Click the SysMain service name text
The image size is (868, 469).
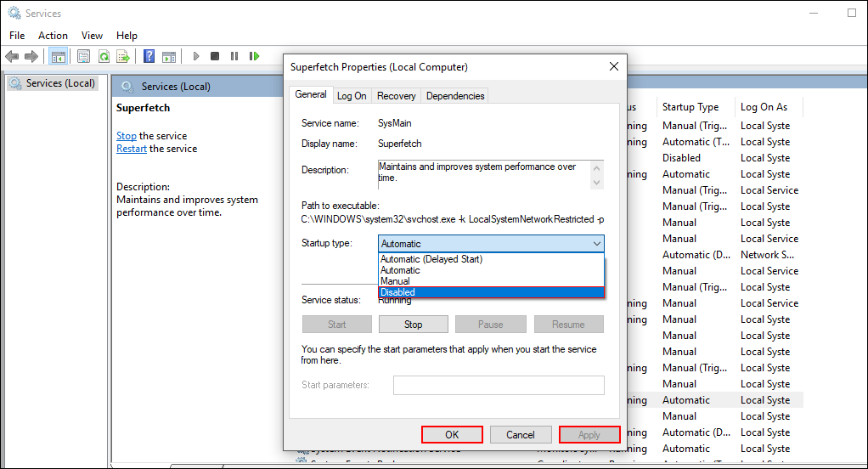(394, 123)
